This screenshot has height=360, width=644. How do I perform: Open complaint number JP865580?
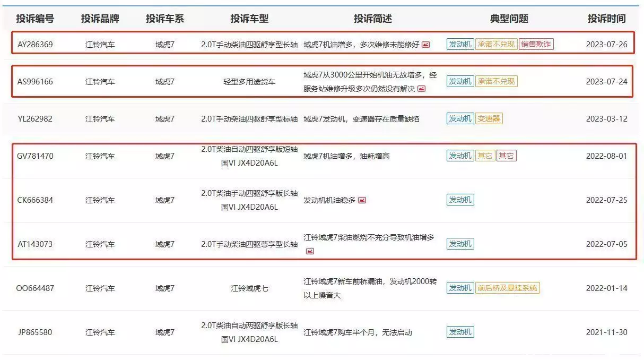tap(35, 332)
